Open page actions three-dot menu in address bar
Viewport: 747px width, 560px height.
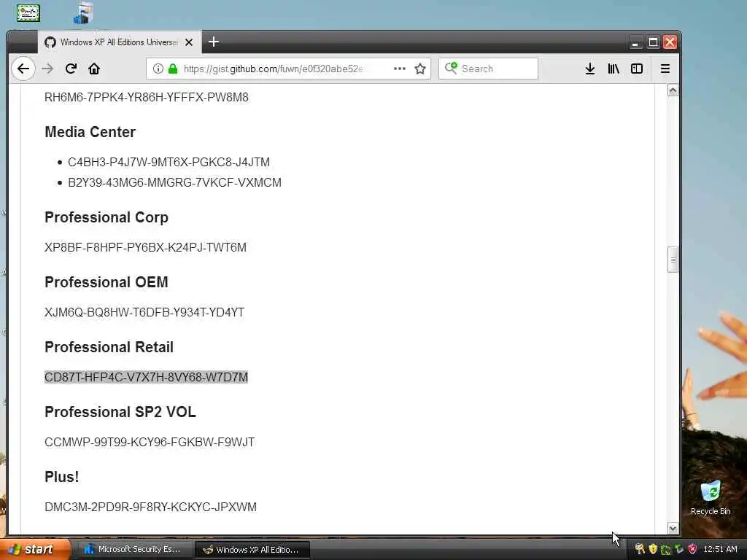[400, 69]
